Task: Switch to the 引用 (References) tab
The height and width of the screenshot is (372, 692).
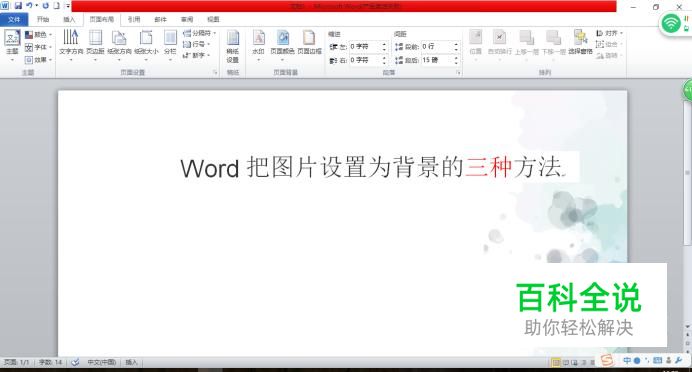Action: [134, 19]
